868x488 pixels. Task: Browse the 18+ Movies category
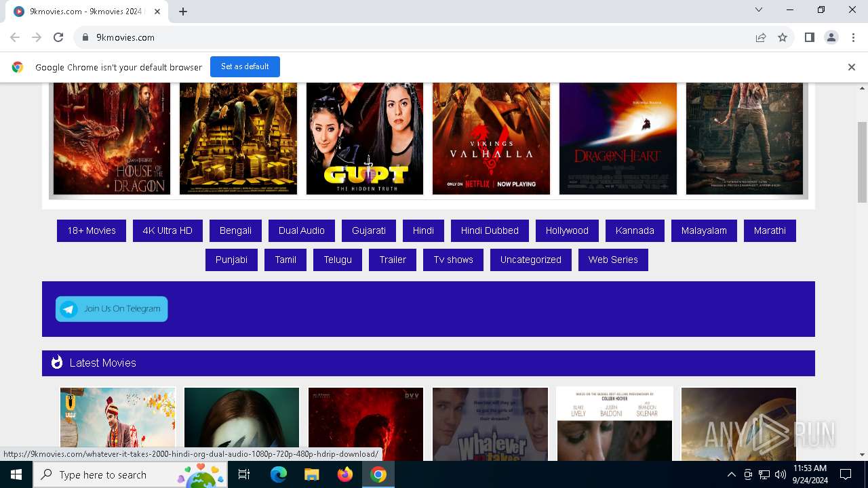click(x=92, y=230)
